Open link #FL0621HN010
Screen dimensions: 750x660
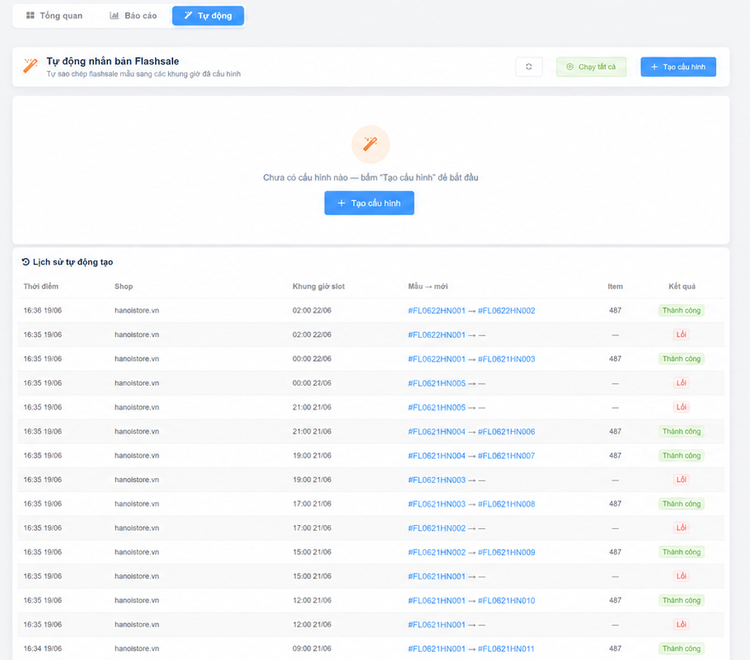tap(507, 601)
